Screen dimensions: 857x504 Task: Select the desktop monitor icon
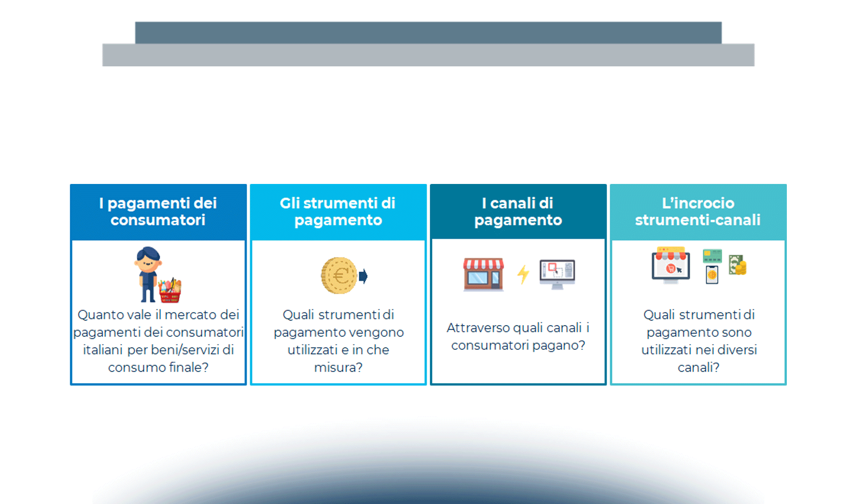coord(557,275)
